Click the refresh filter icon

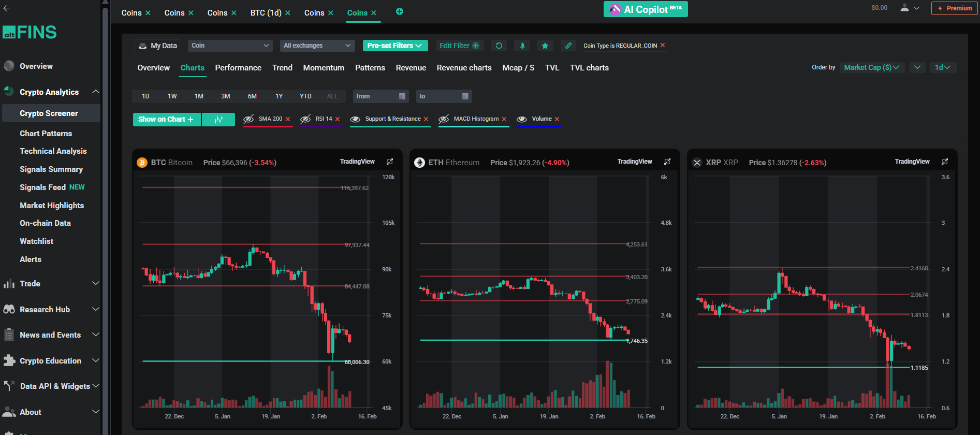click(x=499, y=46)
